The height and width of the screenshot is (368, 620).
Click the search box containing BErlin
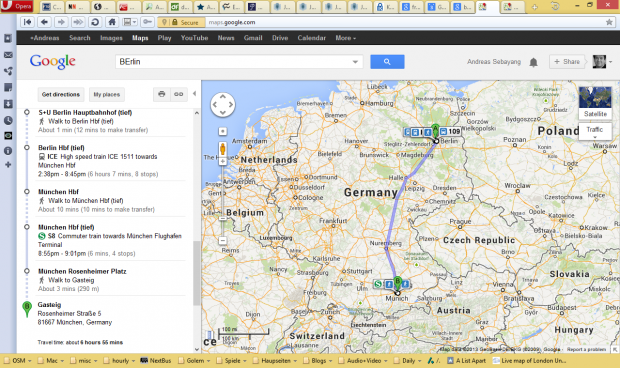[233, 62]
